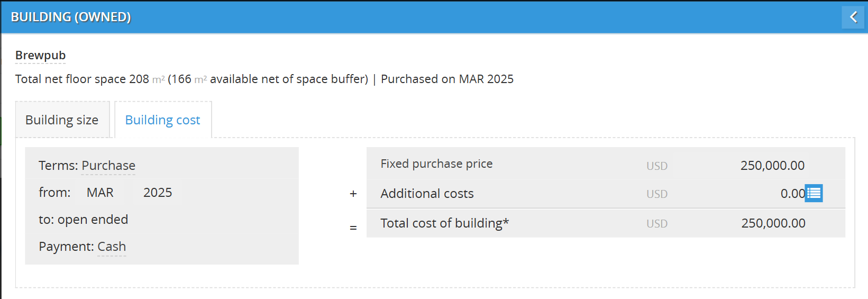Open the Additional costs breakdown list icon
The height and width of the screenshot is (299, 868).
click(x=814, y=193)
